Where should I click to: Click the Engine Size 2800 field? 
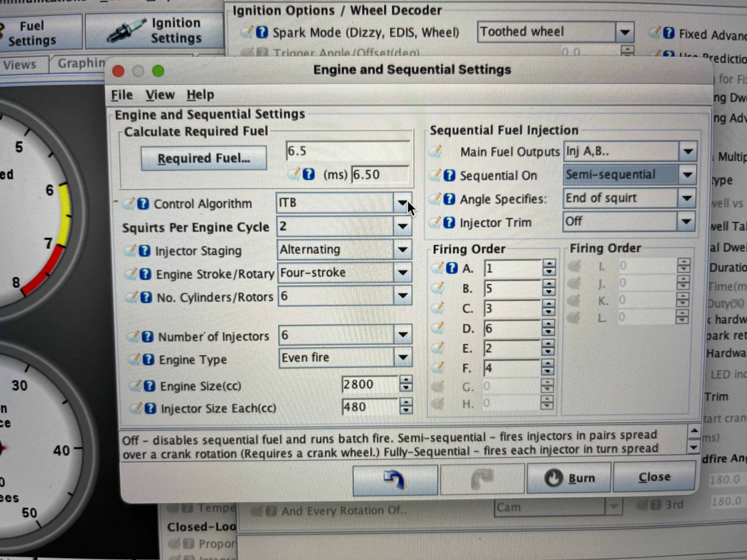(370, 384)
